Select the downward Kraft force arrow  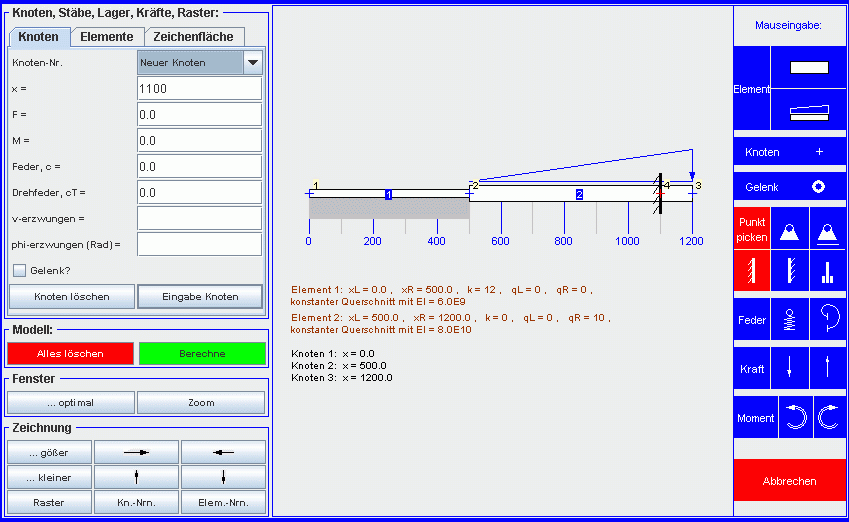[x=790, y=369]
